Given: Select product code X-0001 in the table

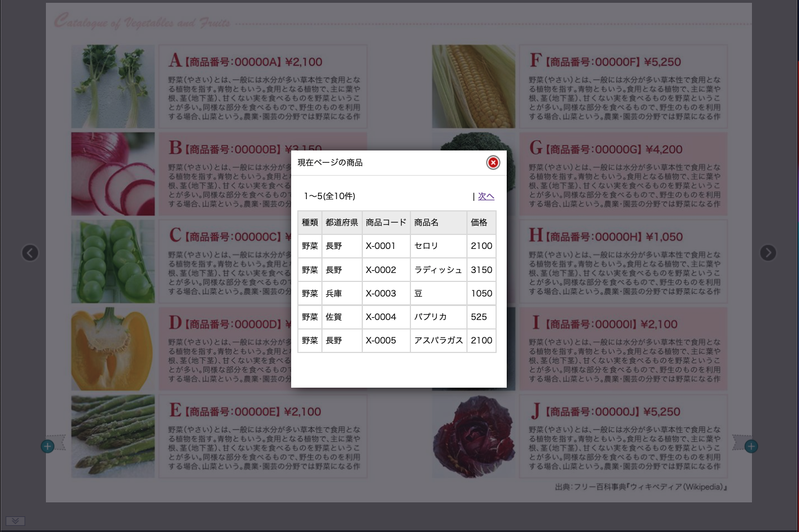Looking at the screenshot, I should (x=381, y=246).
